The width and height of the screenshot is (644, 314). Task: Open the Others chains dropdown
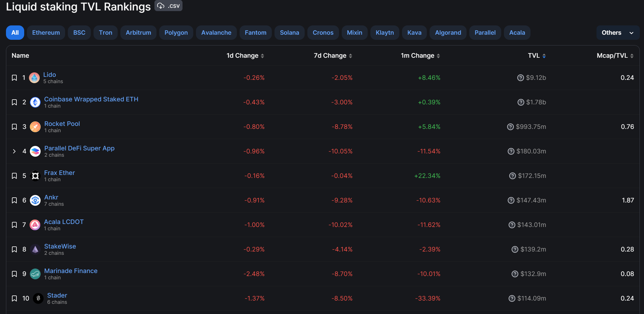point(618,33)
